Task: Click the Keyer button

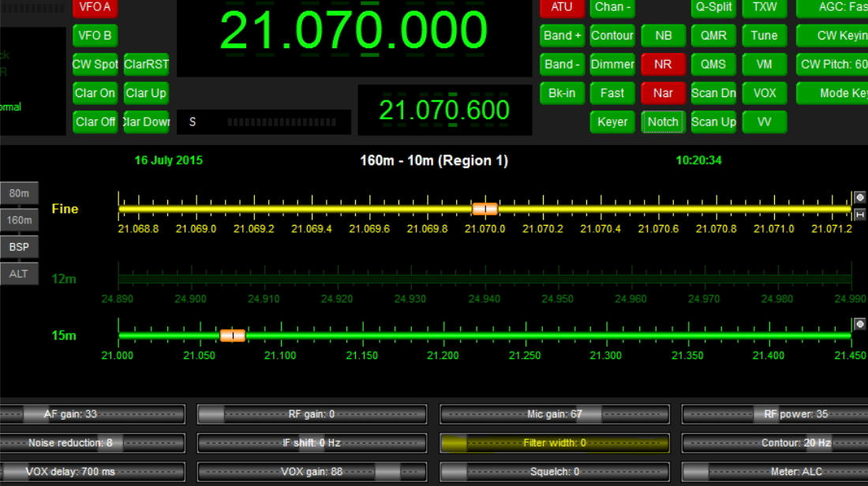Action: coord(612,122)
